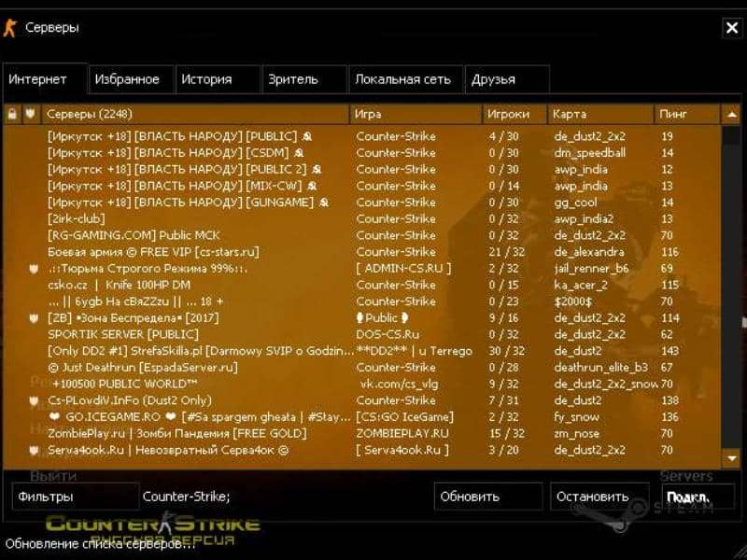Sort by password lock column icon
The width and height of the screenshot is (747, 560).
click(12, 114)
